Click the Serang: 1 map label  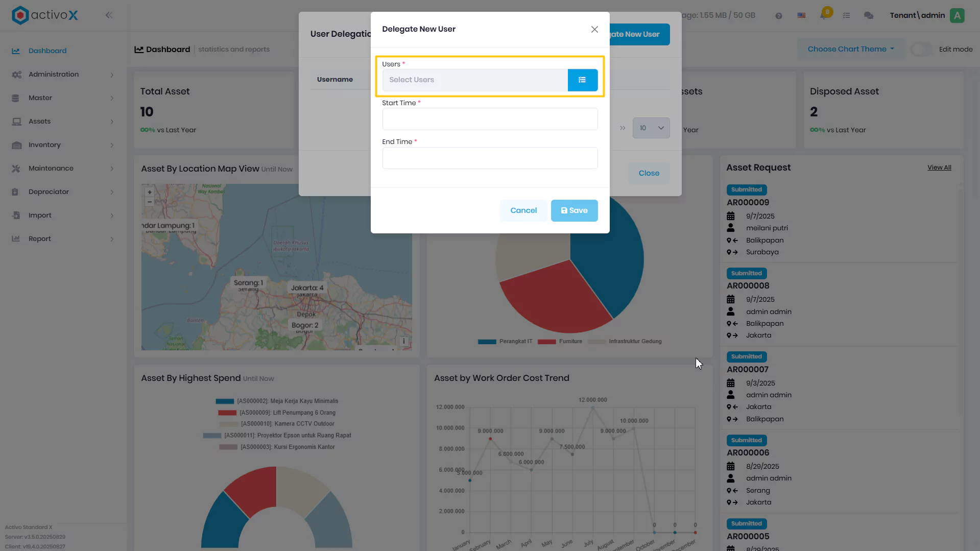[248, 283]
